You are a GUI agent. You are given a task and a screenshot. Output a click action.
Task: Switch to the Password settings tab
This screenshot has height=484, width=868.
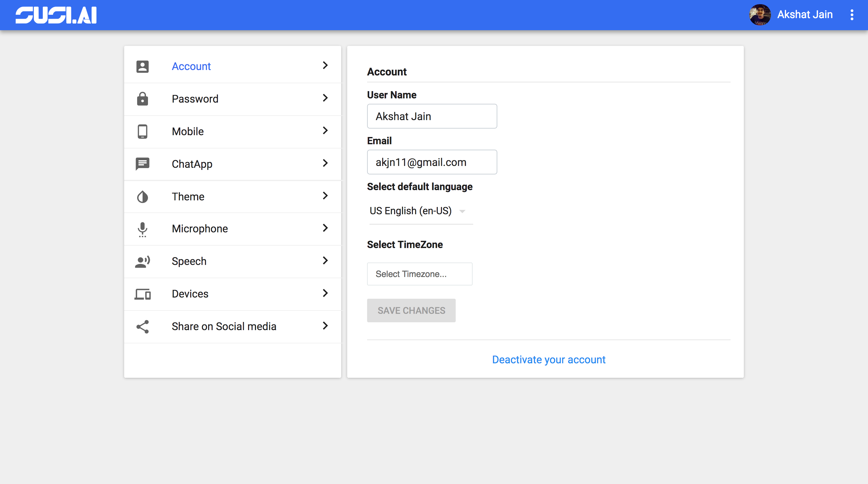point(195,99)
